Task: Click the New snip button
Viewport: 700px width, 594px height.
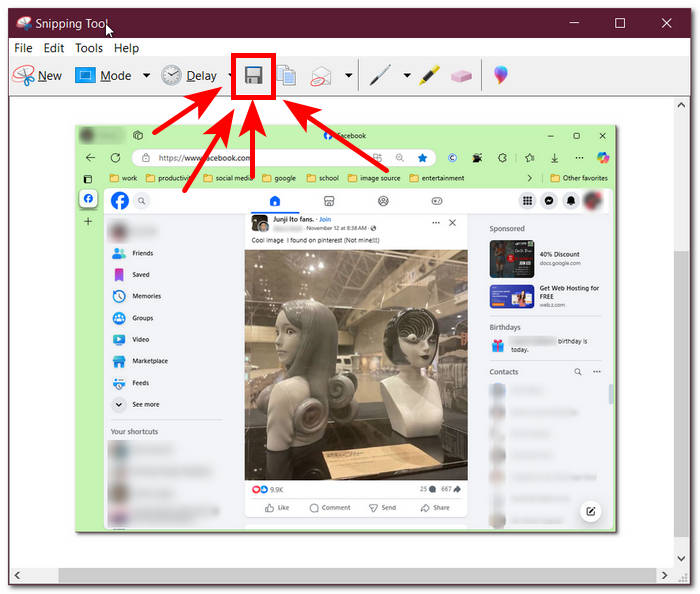Action: 37,75
